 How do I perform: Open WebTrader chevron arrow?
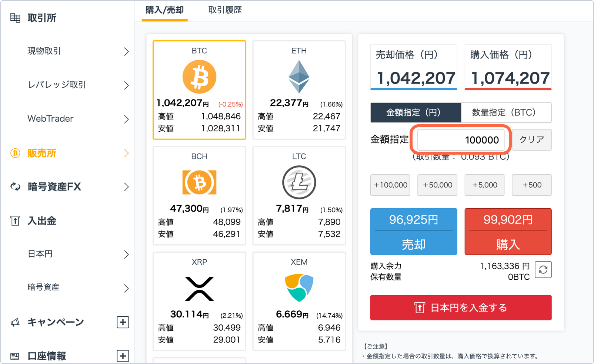click(x=126, y=119)
